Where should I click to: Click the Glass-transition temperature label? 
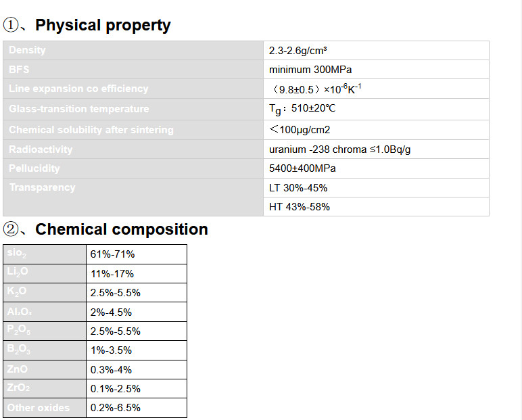78,109
